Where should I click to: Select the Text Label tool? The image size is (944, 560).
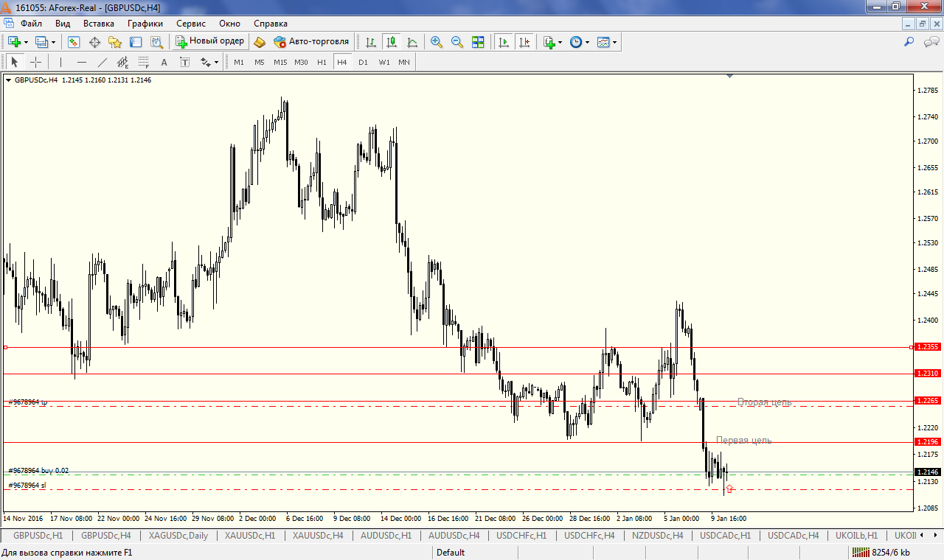click(x=184, y=62)
